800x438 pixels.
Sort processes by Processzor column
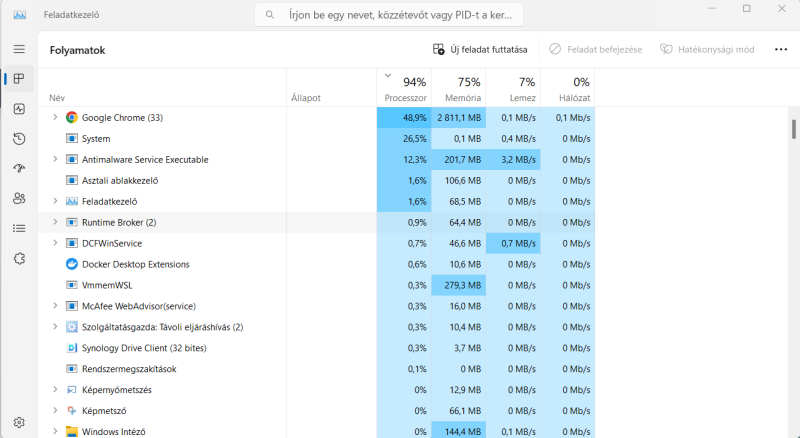(x=405, y=89)
